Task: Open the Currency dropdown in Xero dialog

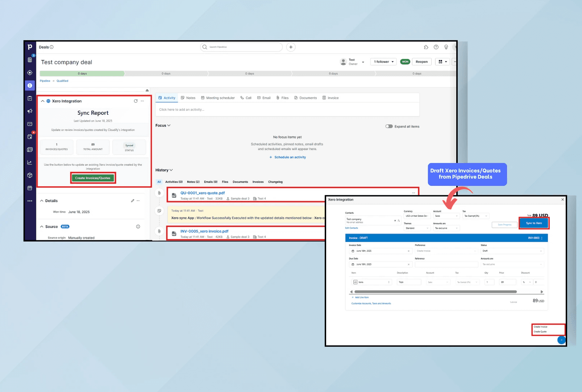Action: [417, 216]
